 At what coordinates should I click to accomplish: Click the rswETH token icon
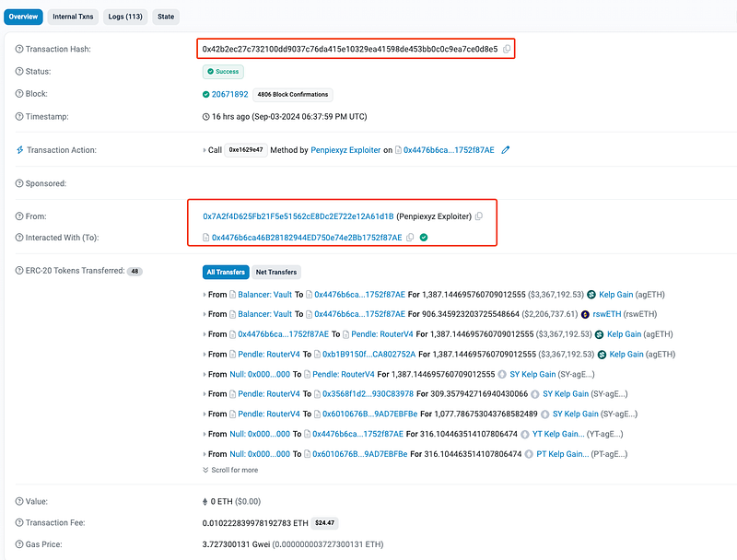[585, 314]
